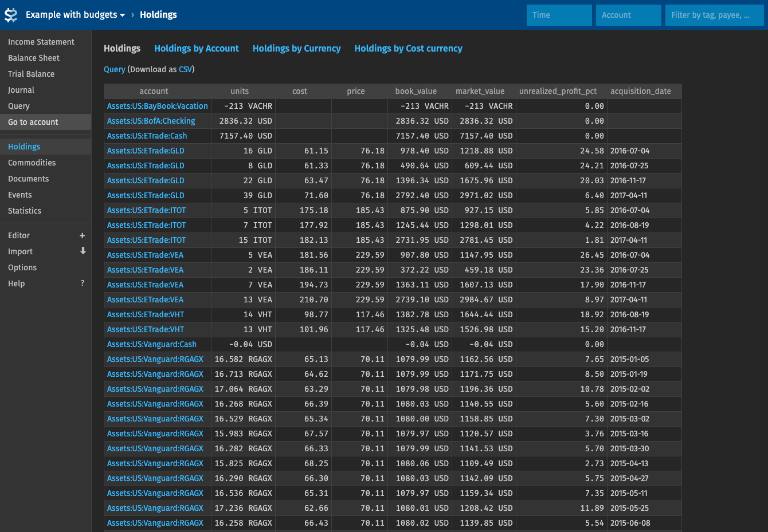The width and height of the screenshot is (768, 532).
Task: Click the Query link above table
Action: click(x=115, y=69)
